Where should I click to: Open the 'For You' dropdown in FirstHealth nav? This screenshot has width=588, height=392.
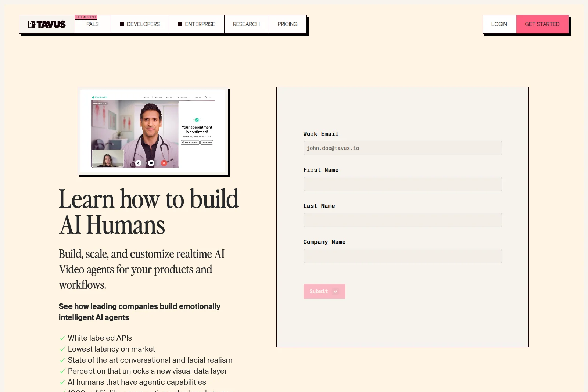pos(159,97)
